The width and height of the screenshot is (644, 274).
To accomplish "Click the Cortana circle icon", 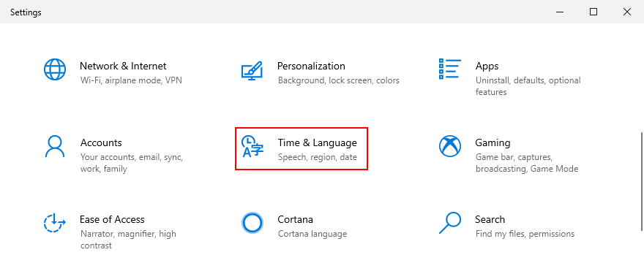I will click(252, 223).
